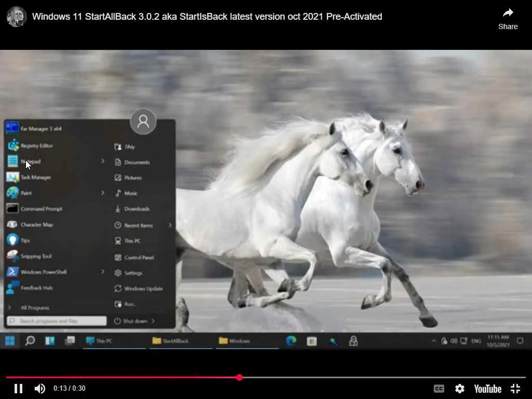Image resolution: width=532 pixels, height=399 pixels.
Task: Open Shut down options arrow
Action: click(x=153, y=321)
